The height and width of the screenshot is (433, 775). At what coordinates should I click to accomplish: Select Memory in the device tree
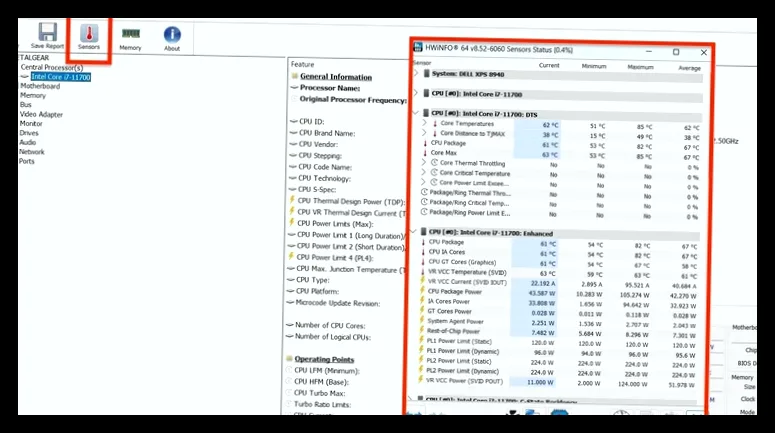[33, 95]
